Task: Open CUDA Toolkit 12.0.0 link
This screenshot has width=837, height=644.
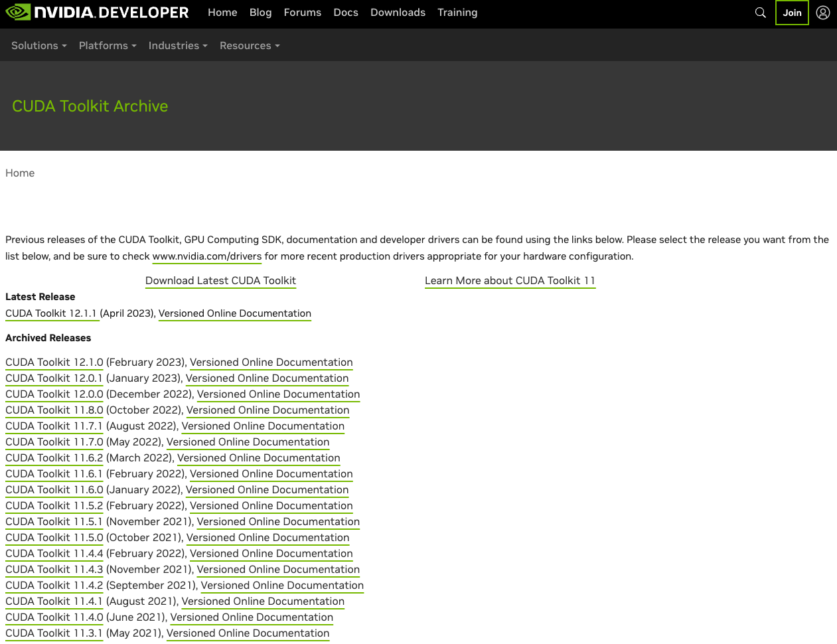Action: tap(54, 394)
